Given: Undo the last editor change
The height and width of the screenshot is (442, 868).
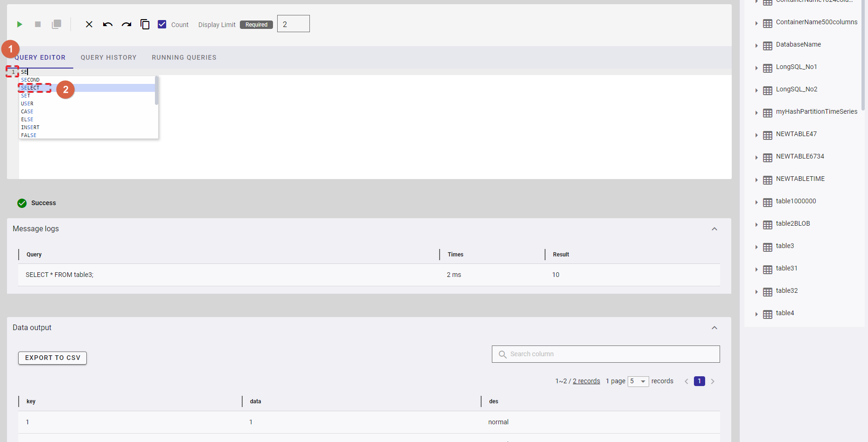Looking at the screenshot, I should (x=108, y=24).
